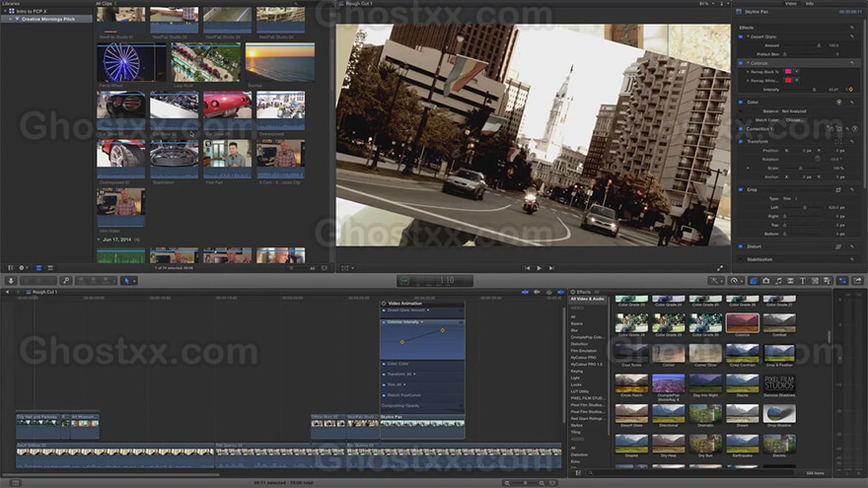
Task: Open the enhancements magic wand menu
Action: pyautogui.click(x=716, y=281)
